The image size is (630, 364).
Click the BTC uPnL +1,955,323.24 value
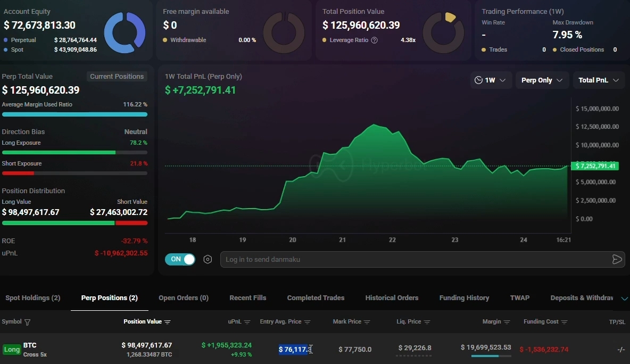227,345
